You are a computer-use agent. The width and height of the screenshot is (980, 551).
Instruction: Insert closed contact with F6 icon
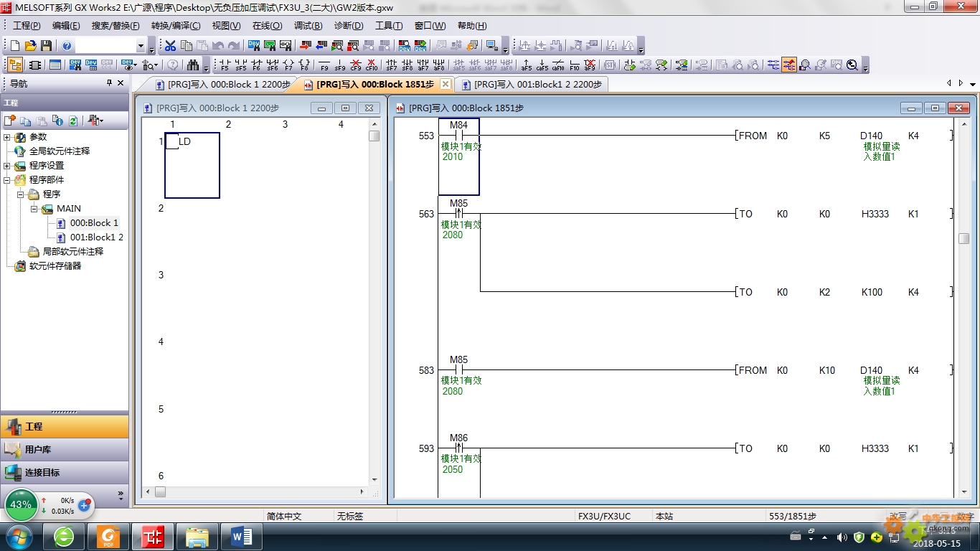click(256, 65)
